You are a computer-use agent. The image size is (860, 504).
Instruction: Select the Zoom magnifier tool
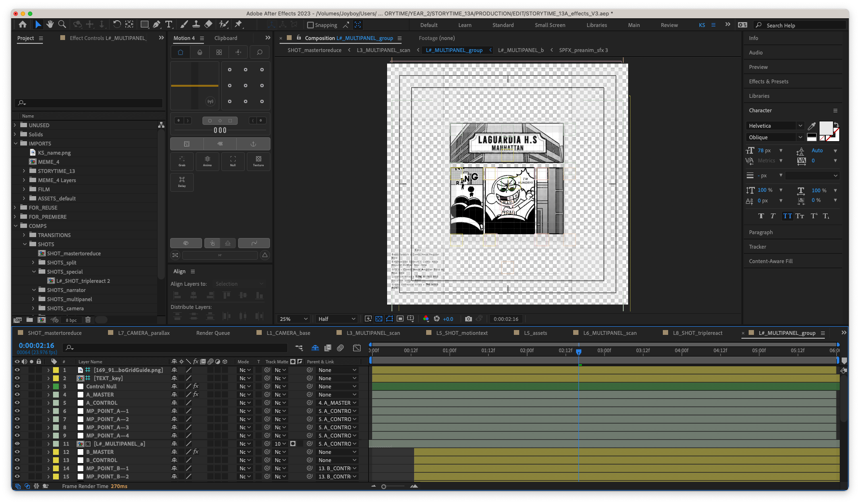62,25
